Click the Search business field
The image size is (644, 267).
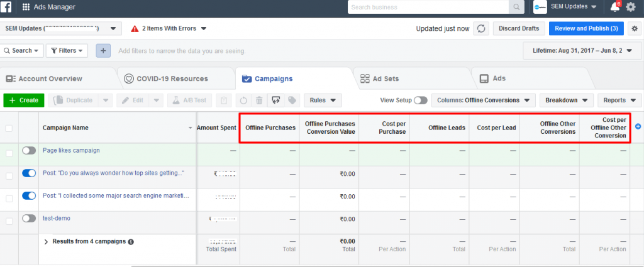(428, 7)
